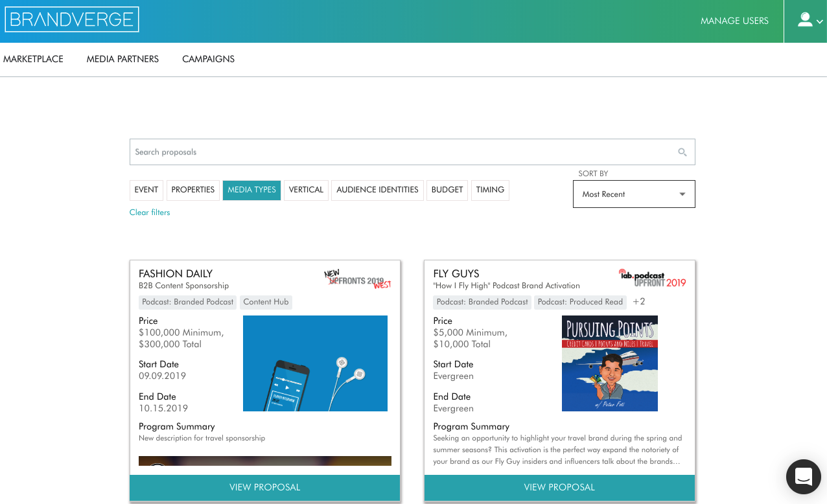Open Manage Users page
Viewport: 827px width, 504px height.
click(734, 21)
